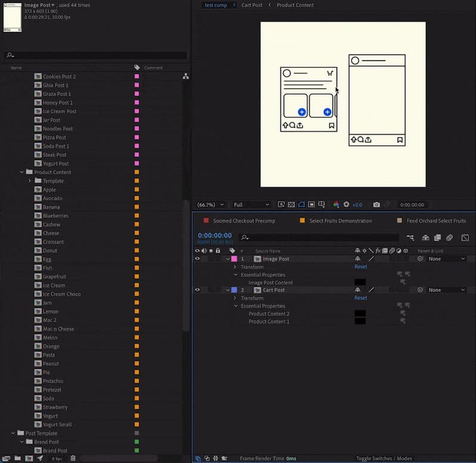
Task: Hide the Image Post layer
Action: 197,259
